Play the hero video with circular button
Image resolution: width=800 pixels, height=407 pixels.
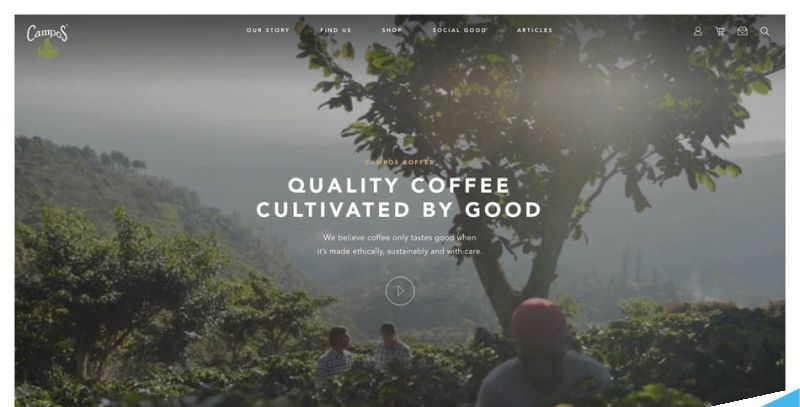[400, 291]
